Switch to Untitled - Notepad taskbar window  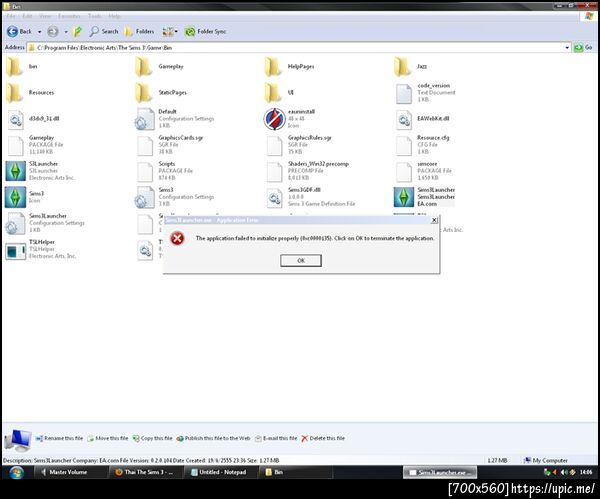point(219,472)
